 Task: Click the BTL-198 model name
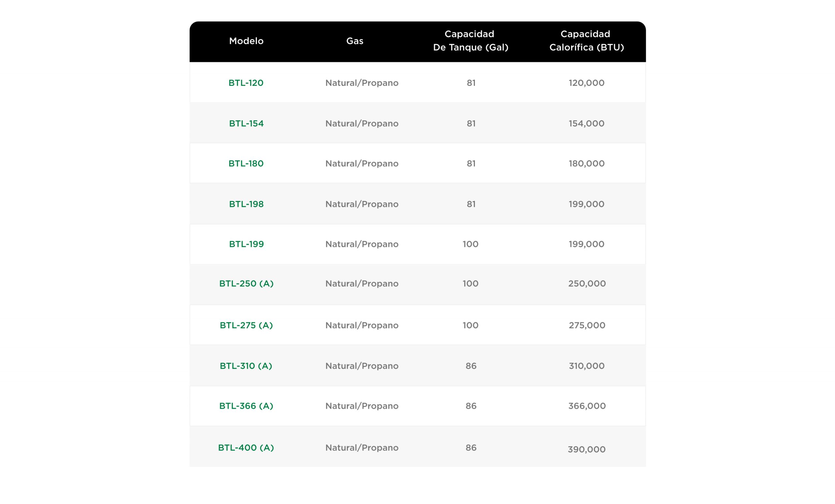246,204
